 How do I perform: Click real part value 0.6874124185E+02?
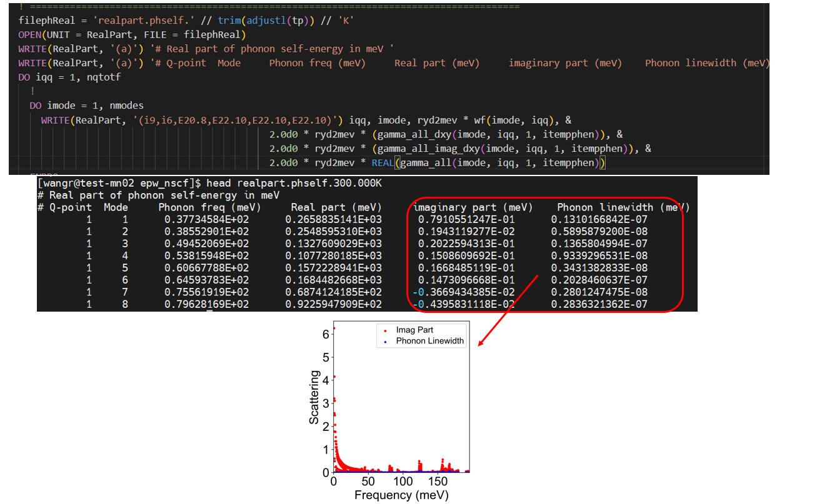(333, 292)
